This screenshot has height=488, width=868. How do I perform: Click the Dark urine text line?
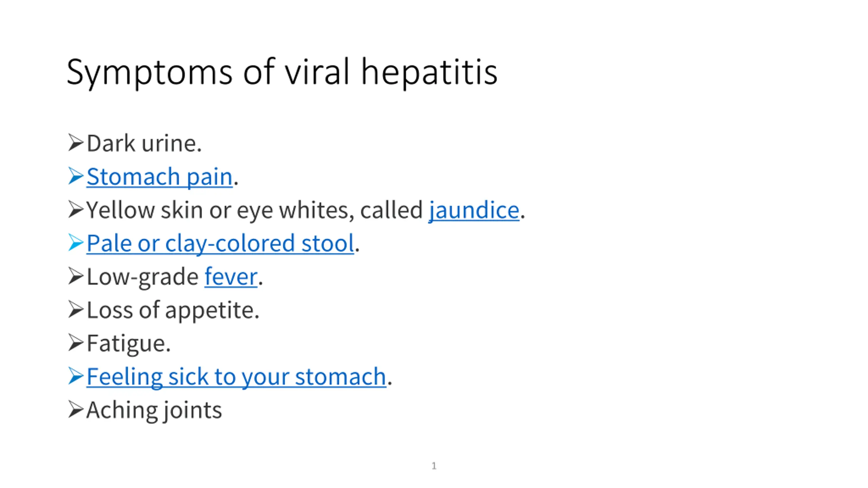(x=144, y=143)
